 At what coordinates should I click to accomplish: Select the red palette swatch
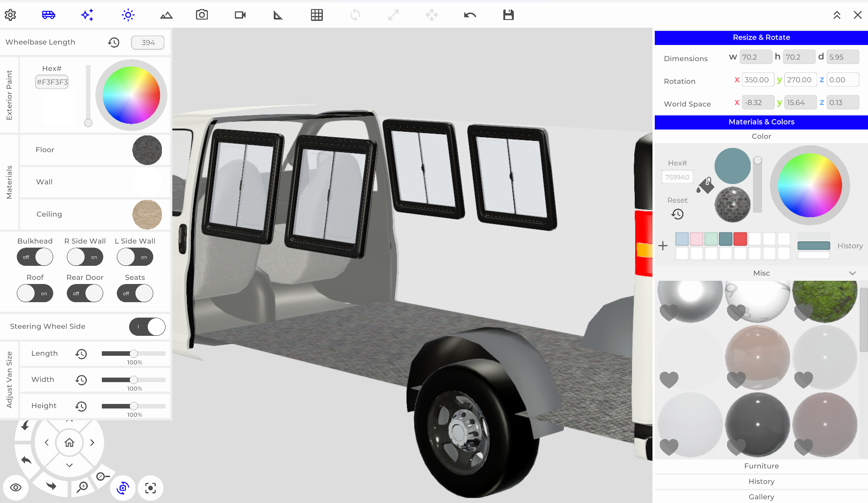pyautogui.click(x=740, y=239)
